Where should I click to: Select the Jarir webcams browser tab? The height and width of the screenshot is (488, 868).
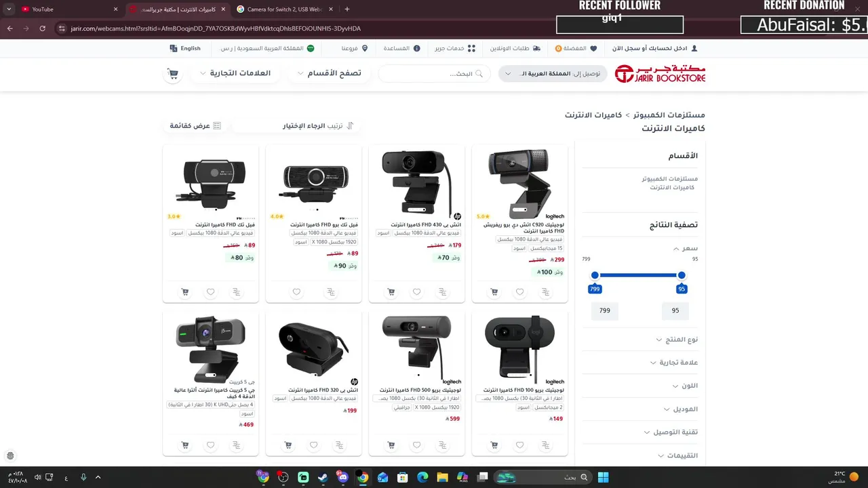pos(176,9)
